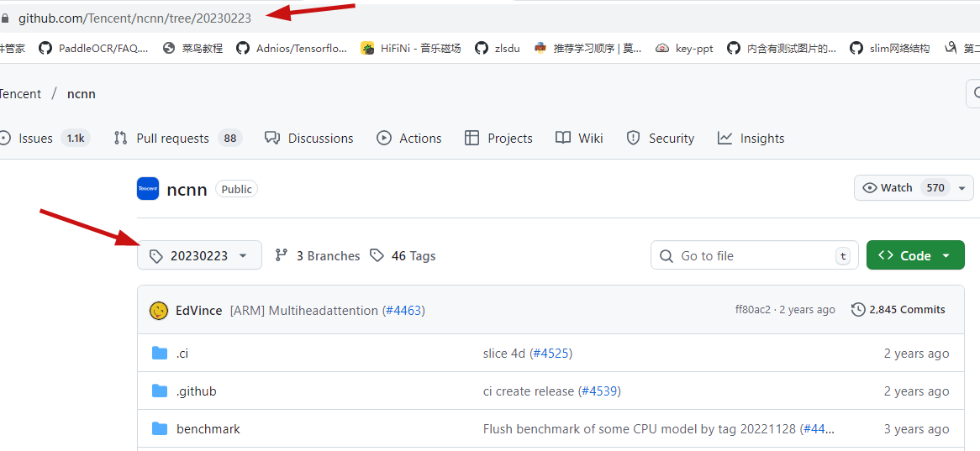Click the .ci folder icon

point(160,354)
